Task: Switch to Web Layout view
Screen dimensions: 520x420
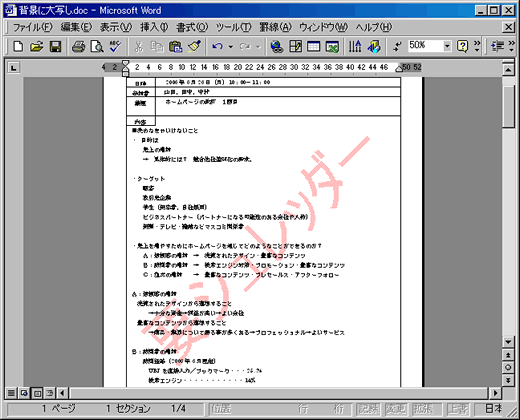Action: 24,393
